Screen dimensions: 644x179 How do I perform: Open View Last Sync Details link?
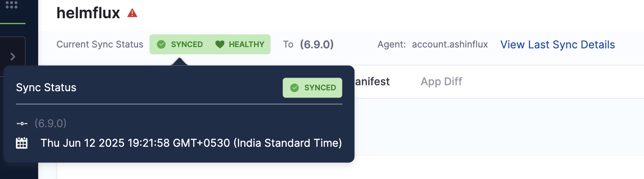click(557, 45)
